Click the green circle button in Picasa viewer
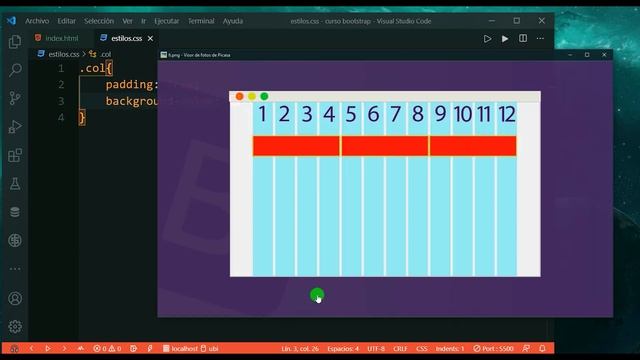640x360 pixels. tap(317, 295)
